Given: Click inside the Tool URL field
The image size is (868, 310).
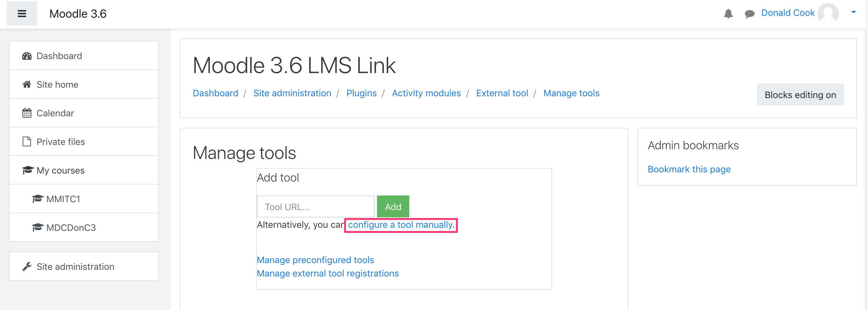Looking at the screenshot, I should coord(315,207).
